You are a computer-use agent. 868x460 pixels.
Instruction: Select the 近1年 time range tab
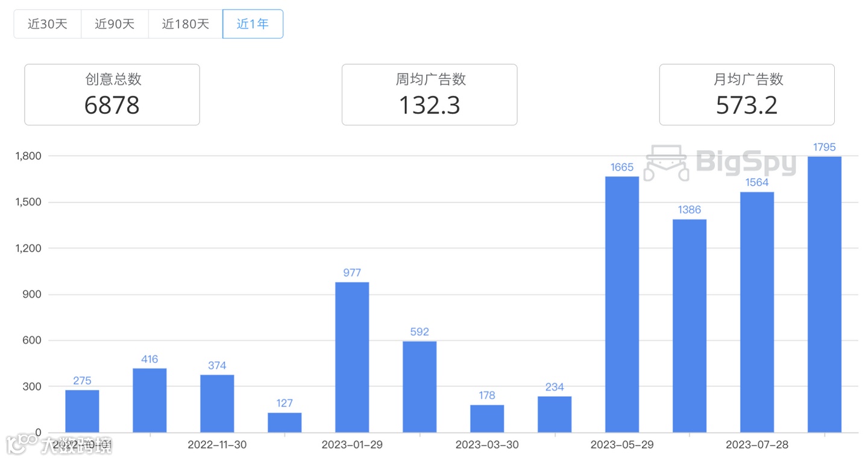click(253, 24)
